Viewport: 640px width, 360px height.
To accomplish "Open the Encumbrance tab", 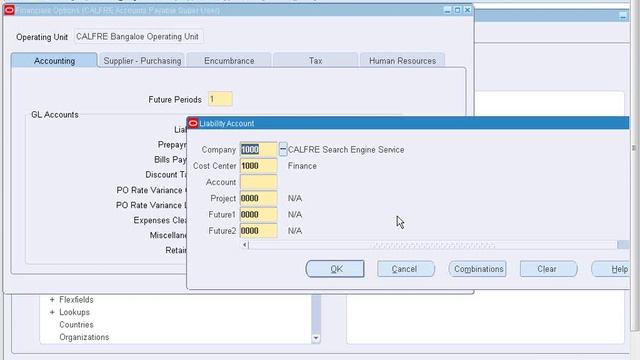I will click(x=229, y=60).
